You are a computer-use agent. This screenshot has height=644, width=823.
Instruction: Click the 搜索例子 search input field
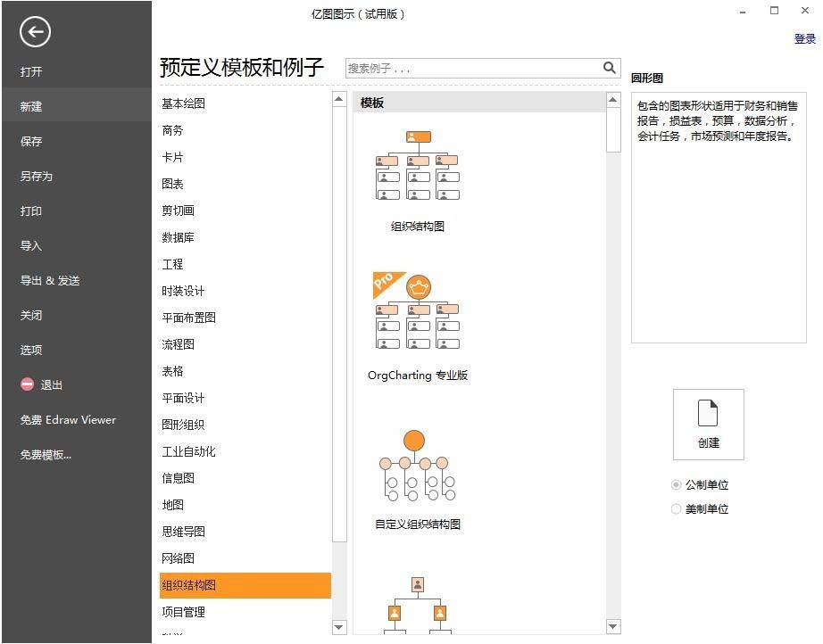click(x=464, y=68)
